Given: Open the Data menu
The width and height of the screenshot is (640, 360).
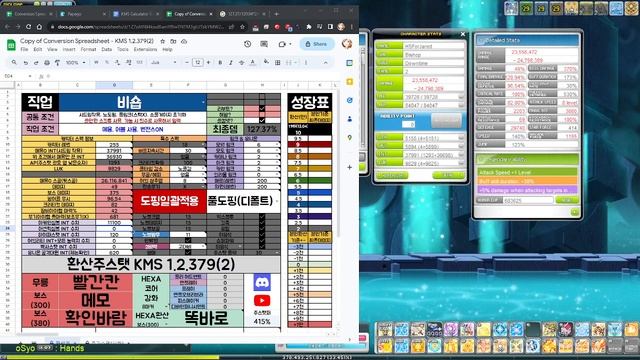Looking at the screenshot, I should pyautogui.click(x=107, y=49).
